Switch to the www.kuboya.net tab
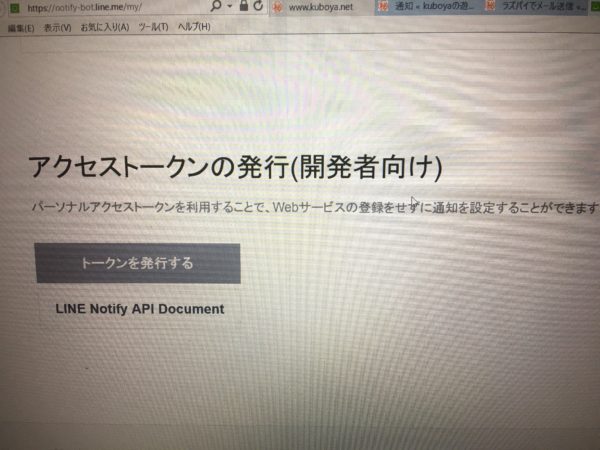Viewport: 600px width, 450px height. pyautogui.click(x=322, y=7)
